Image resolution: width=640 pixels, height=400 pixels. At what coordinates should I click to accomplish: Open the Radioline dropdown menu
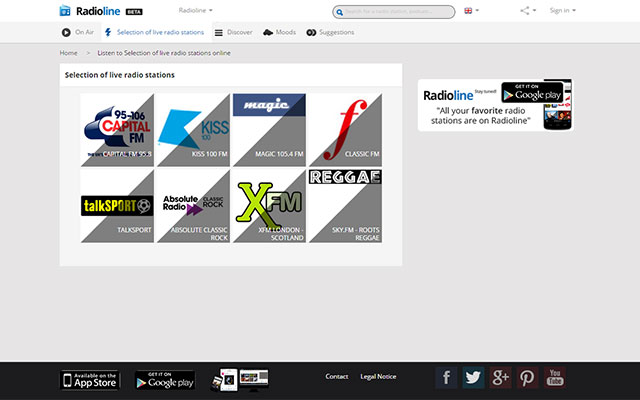click(x=196, y=10)
